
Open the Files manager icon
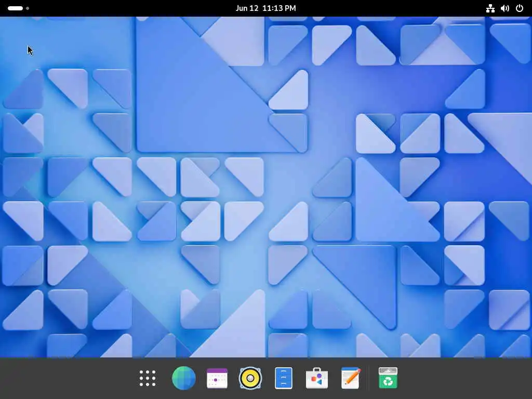pyautogui.click(x=284, y=378)
